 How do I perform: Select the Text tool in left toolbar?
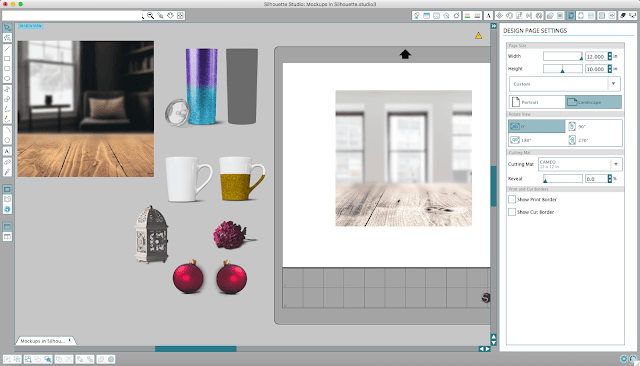pos(7,151)
